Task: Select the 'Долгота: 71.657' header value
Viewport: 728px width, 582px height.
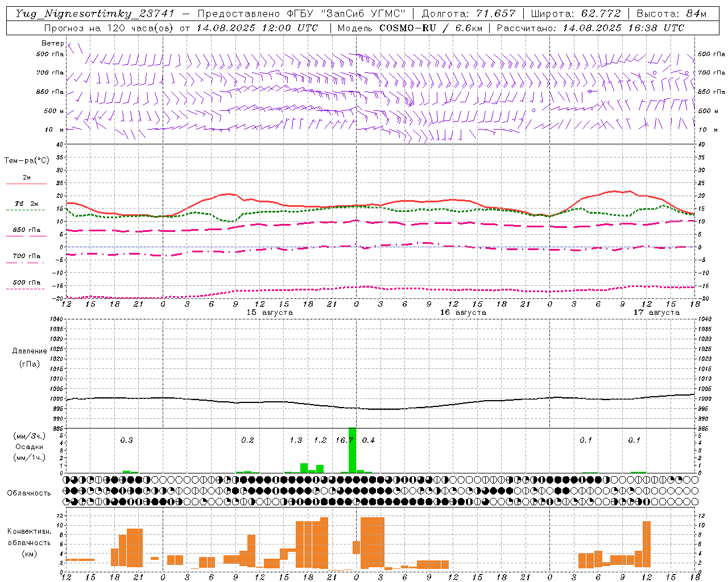Action: 469,14
